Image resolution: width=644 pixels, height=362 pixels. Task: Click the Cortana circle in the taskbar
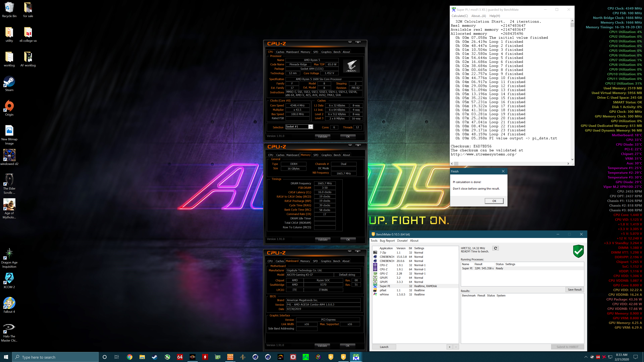(x=104, y=357)
